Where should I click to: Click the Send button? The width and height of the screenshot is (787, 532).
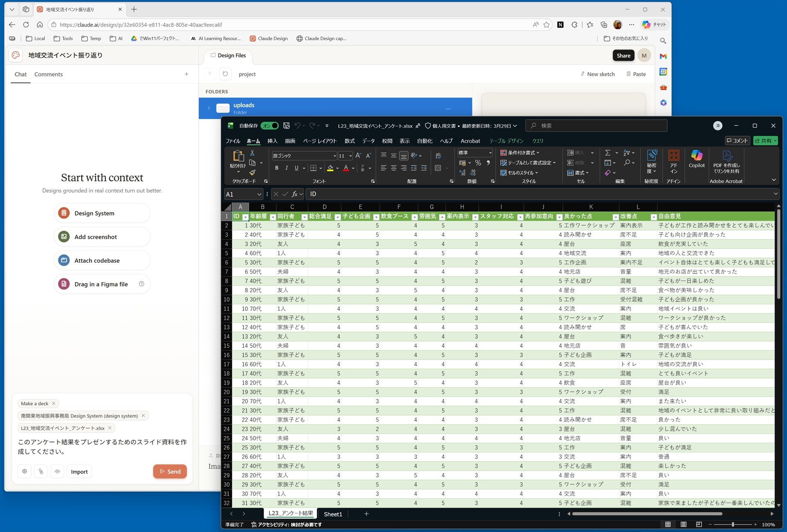click(x=170, y=471)
